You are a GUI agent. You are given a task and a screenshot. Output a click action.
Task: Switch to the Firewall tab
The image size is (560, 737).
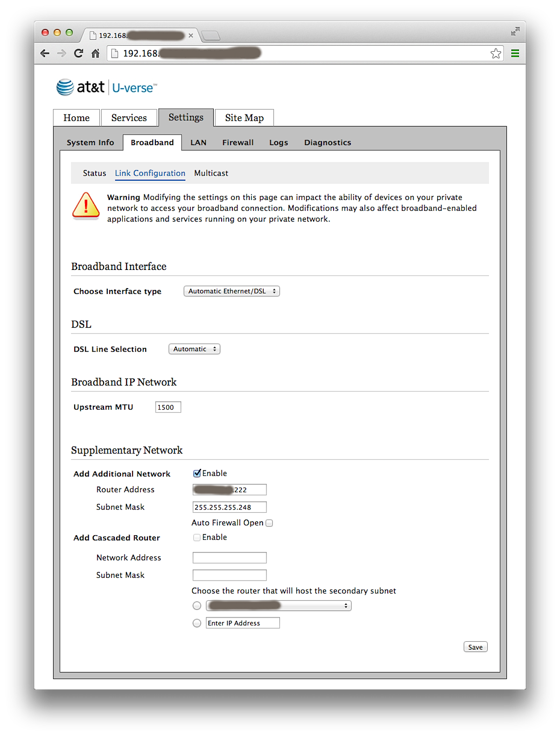(238, 142)
